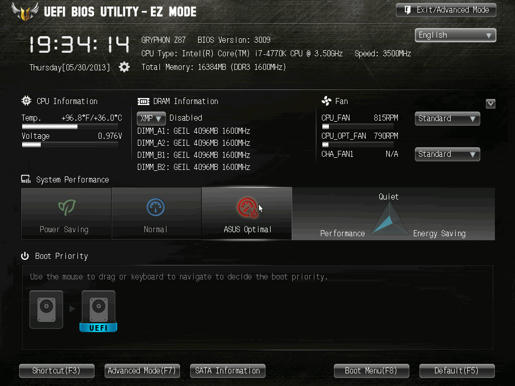Click the CPU_FAN 815RPM reading
Image resolution: width=515 pixels, height=386 pixels.
(386, 118)
